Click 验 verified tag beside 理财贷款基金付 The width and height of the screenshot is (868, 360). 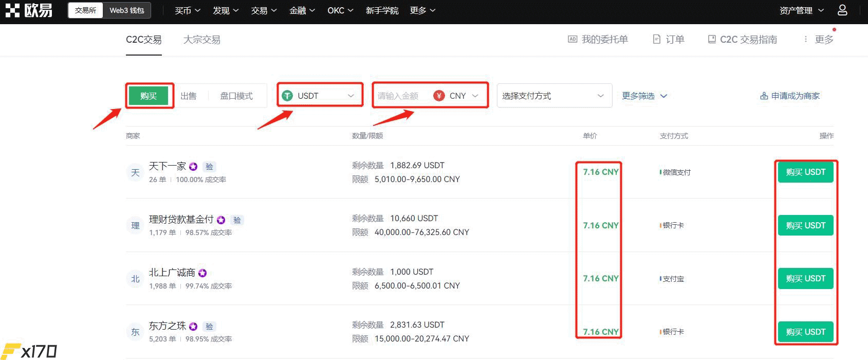point(237,220)
